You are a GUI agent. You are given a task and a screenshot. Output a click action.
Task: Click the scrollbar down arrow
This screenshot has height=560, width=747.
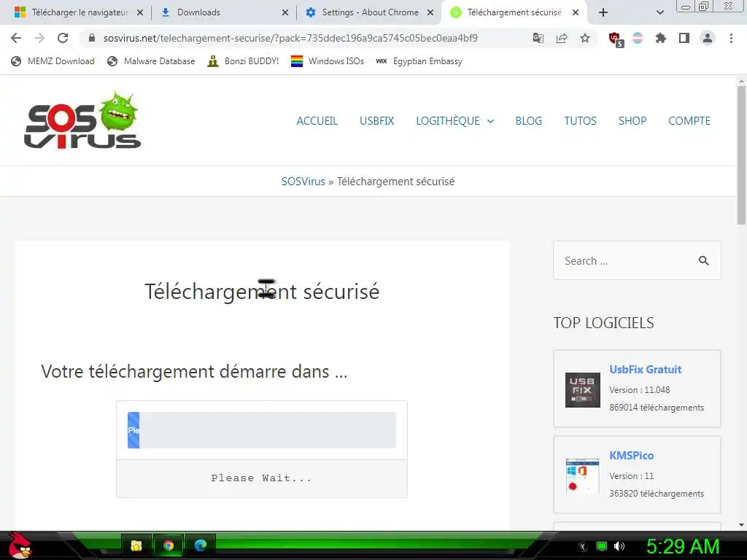tap(741, 525)
